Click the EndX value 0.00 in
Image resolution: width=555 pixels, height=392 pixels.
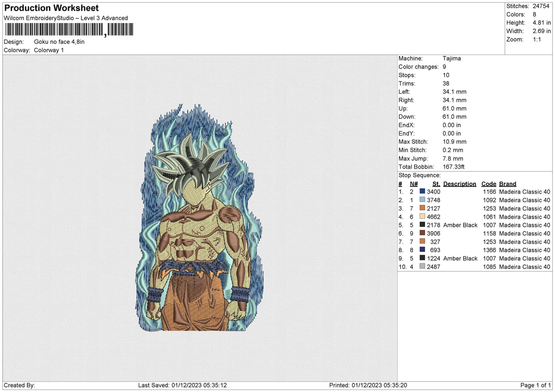point(451,125)
